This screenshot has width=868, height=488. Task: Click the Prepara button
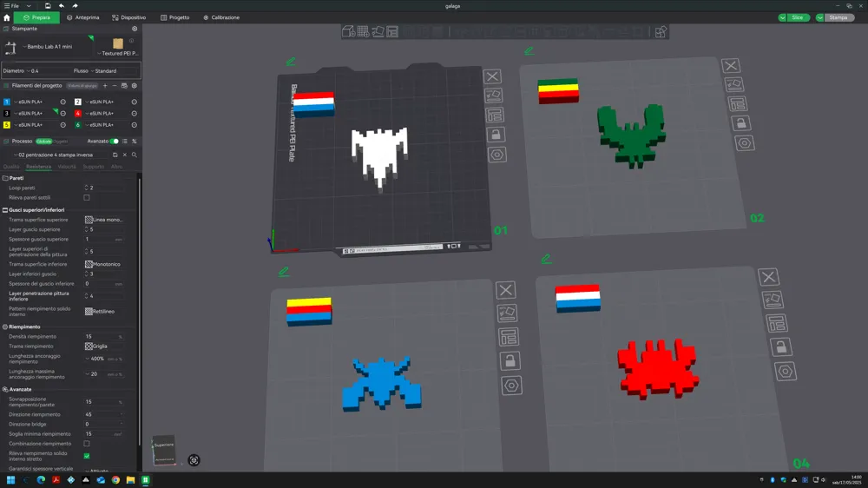pos(36,17)
